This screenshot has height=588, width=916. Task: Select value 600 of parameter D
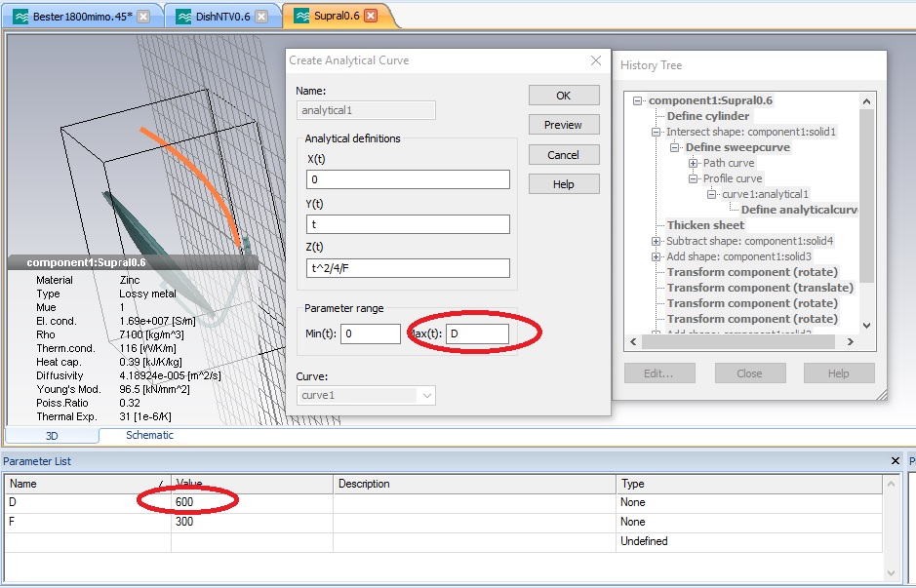pyautogui.click(x=184, y=502)
